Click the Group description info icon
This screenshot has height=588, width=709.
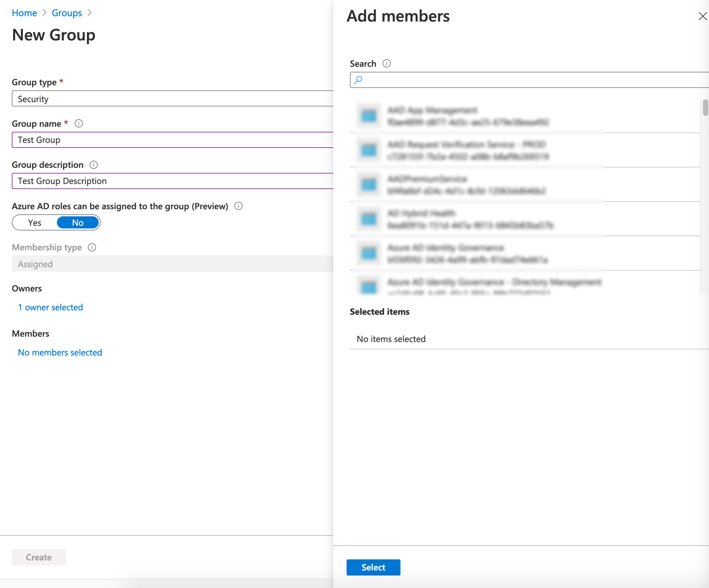click(x=94, y=165)
